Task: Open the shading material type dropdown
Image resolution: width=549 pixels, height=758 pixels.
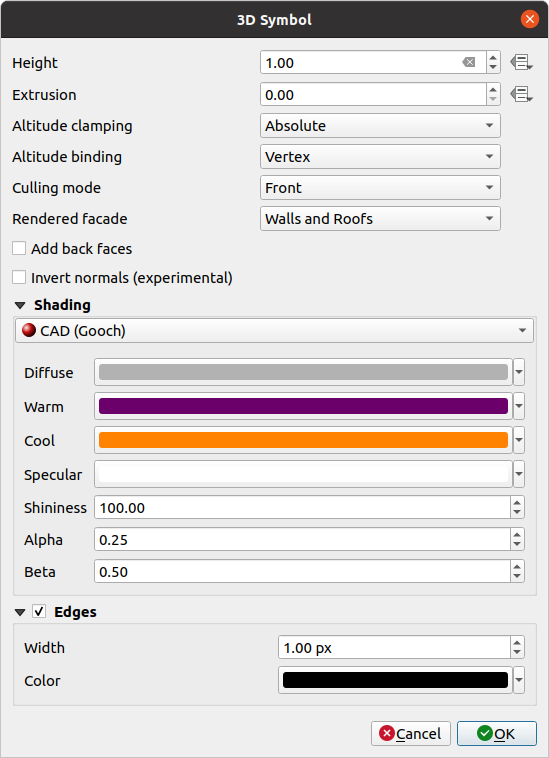Action: coord(274,331)
